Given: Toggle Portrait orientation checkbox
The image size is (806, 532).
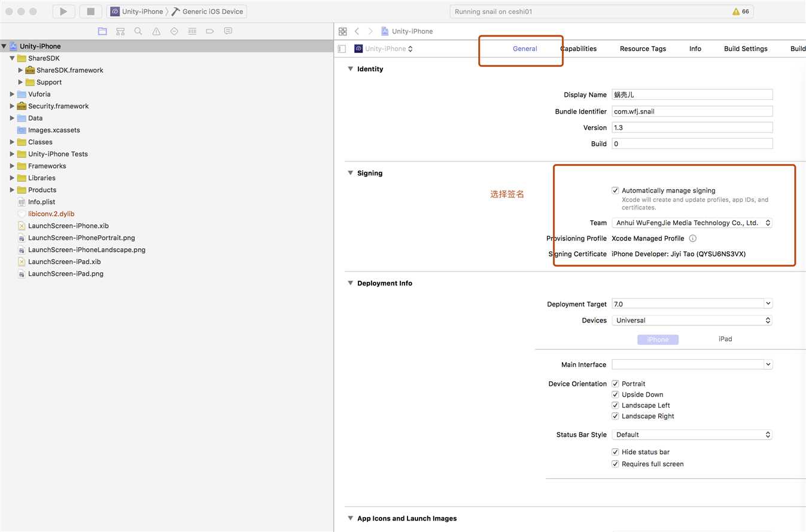Looking at the screenshot, I should tap(615, 384).
